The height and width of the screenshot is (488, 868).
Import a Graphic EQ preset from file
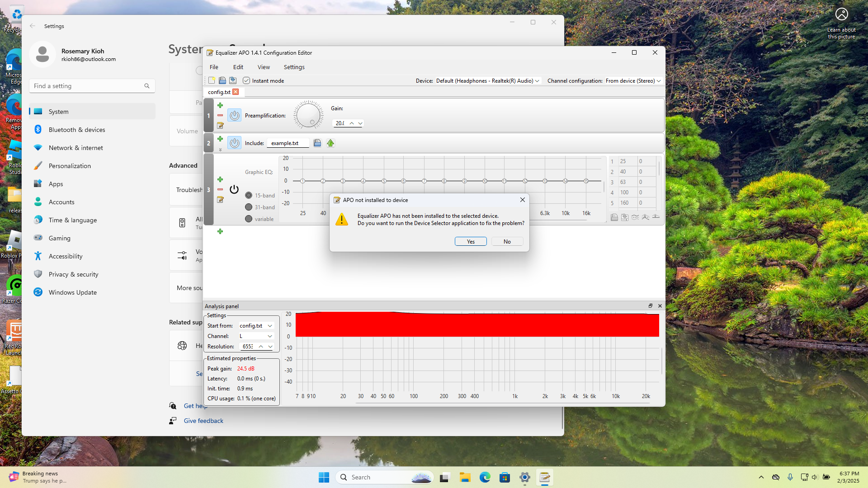(614, 217)
